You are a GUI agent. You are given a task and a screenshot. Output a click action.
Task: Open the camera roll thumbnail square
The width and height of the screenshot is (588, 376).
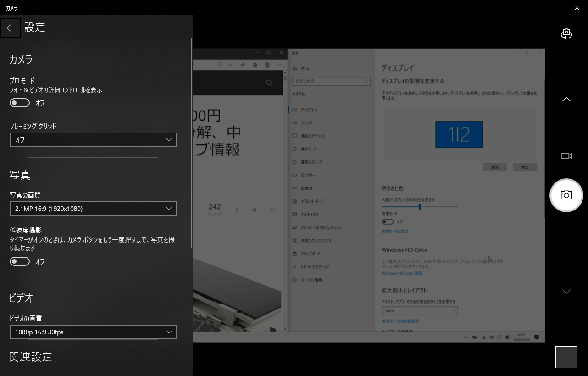tap(566, 357)
